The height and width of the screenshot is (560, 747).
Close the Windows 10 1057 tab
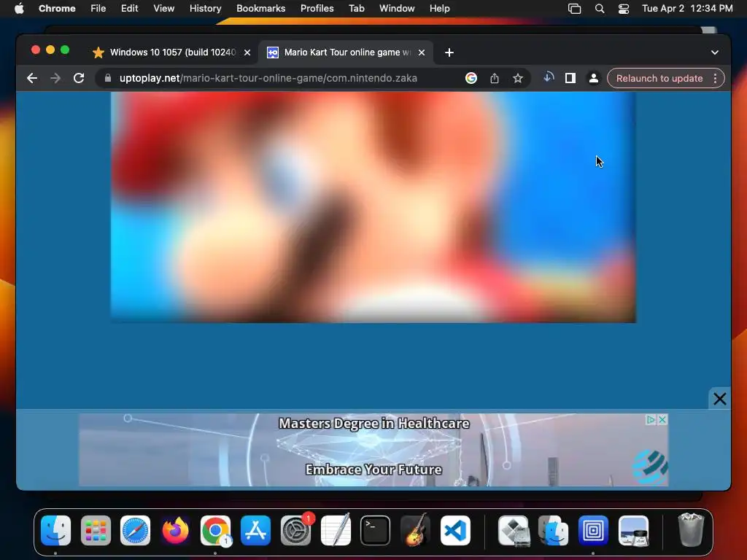(x=247, y=52)
